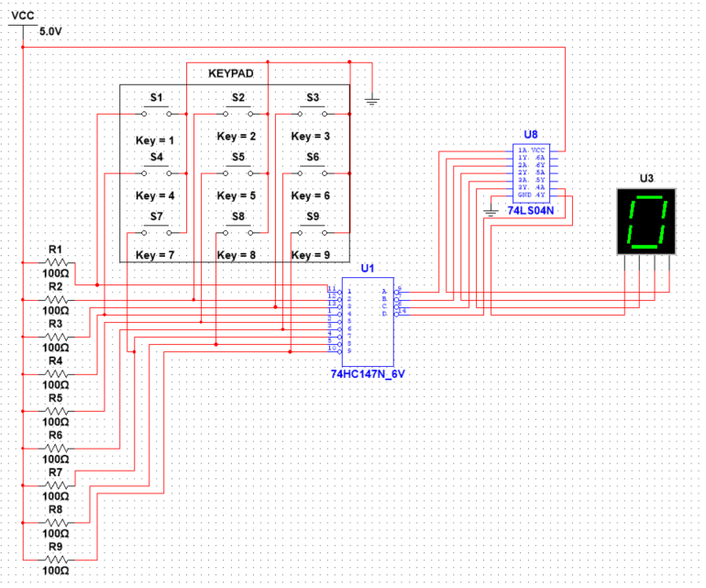The height and width of the screenshot is (588, 706).
Task: Select the ground symbol left of 74LS04N
Action: click(x=491, y=212)
